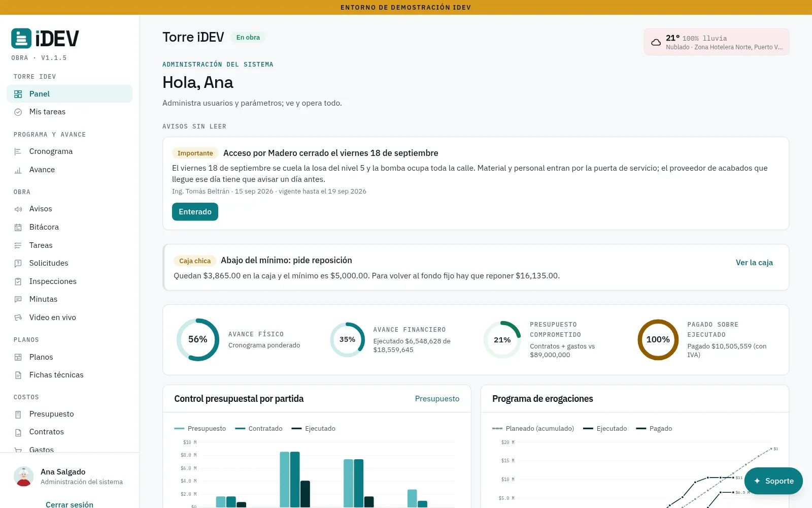Toggle Pagado legend entry in erogaciones chart

(x=654, y=429)
